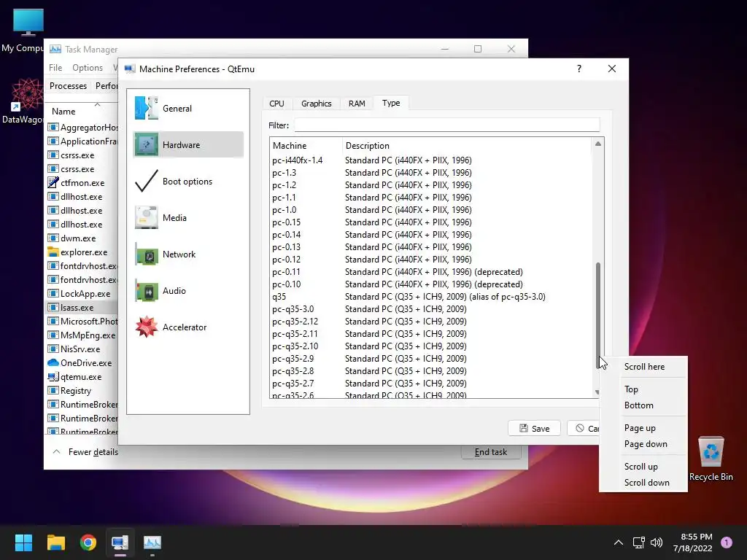
Task: Click the Cancel button in QtEmu
Action: (583, 428)
